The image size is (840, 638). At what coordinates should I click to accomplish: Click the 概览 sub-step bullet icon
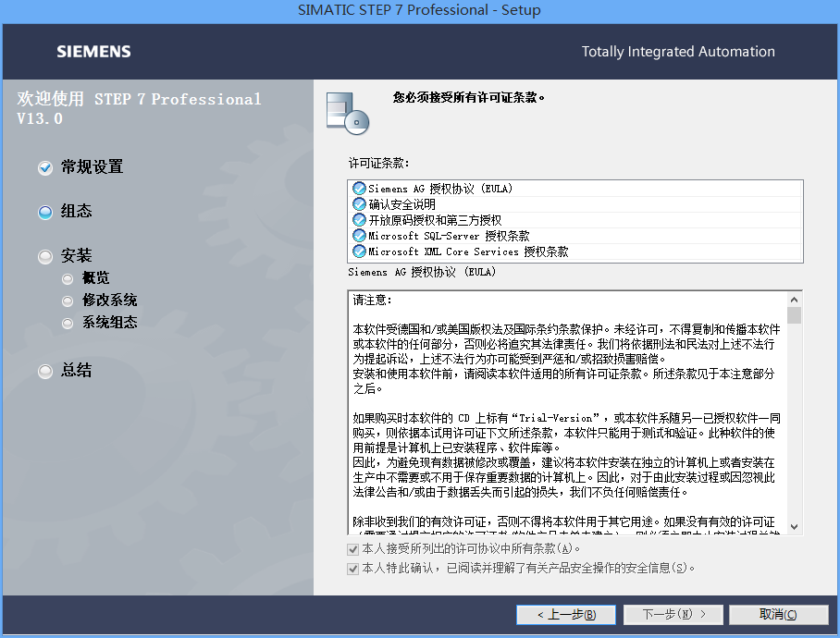(x=68, y=279)
